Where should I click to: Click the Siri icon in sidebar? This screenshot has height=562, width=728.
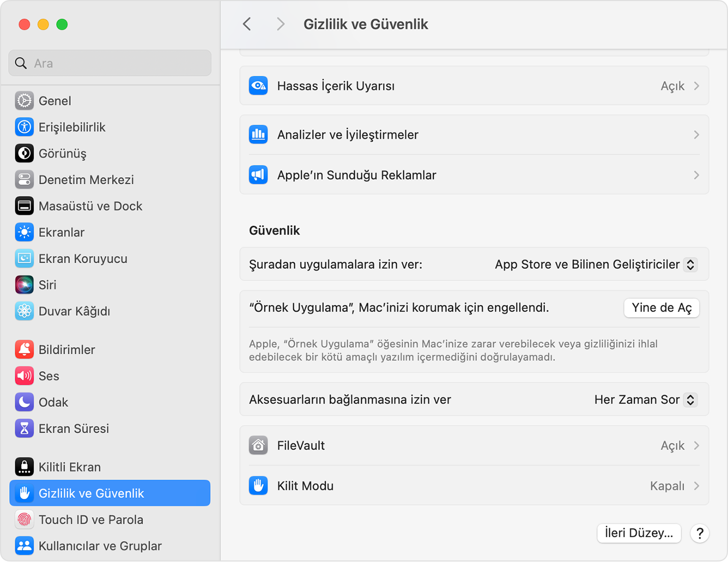24,285
